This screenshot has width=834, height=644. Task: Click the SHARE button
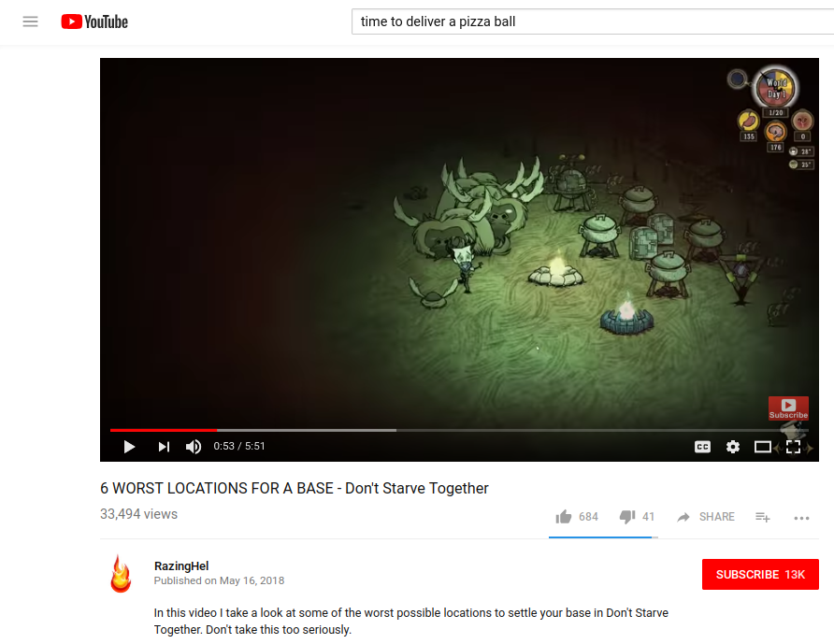[x=705, y=517]
